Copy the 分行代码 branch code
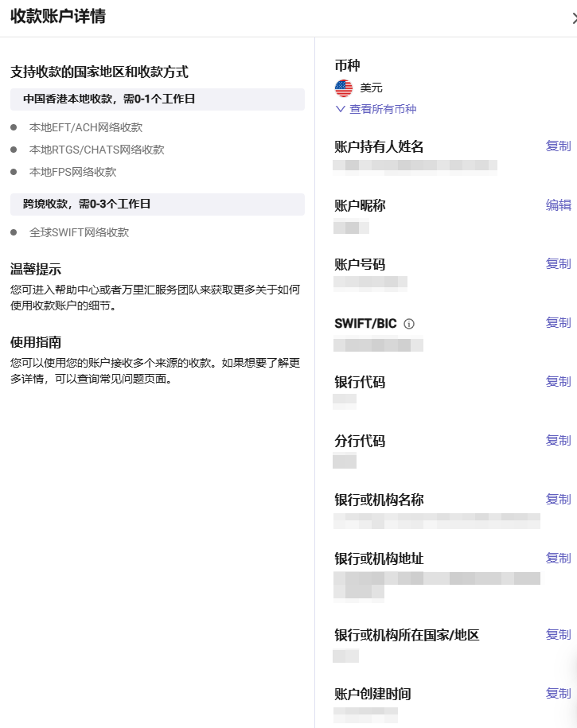This screenshot has height=728, width=577. point(558,441)
